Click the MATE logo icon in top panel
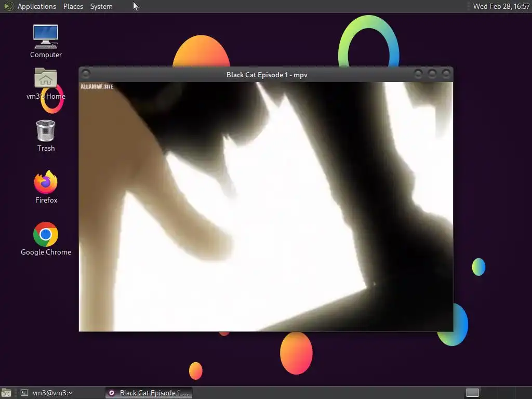The width and height of the screenshot is (532, 399). click(x=8, y=6)
